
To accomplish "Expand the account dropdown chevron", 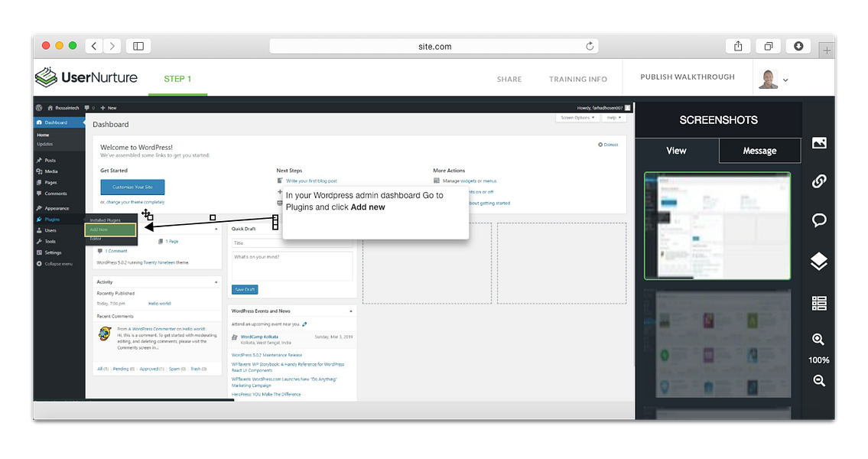I will 785,80.
